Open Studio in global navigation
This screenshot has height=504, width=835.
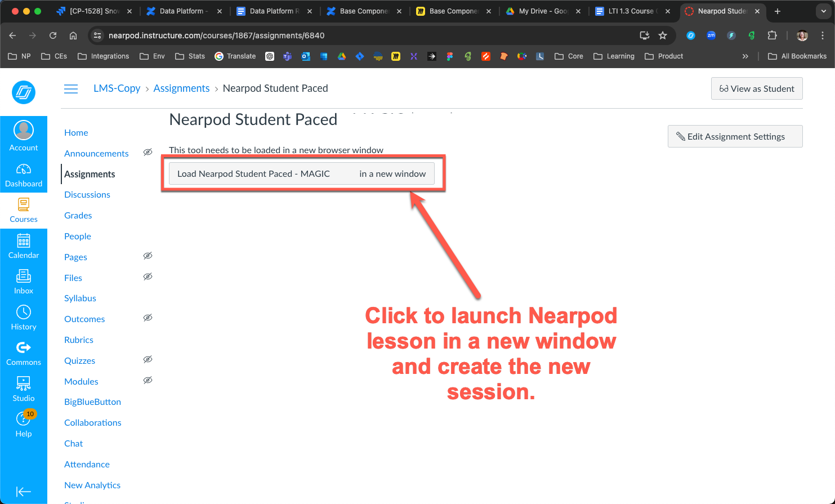[24, 389]
